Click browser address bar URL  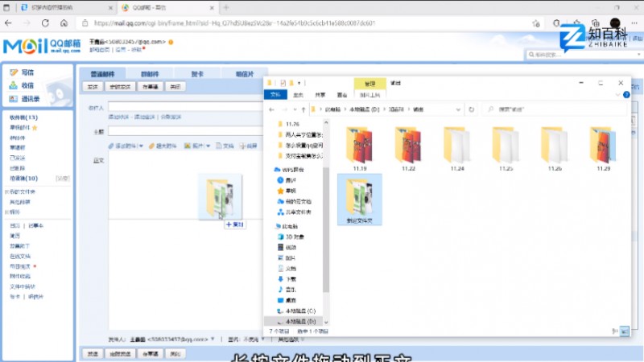click(234, 23)
